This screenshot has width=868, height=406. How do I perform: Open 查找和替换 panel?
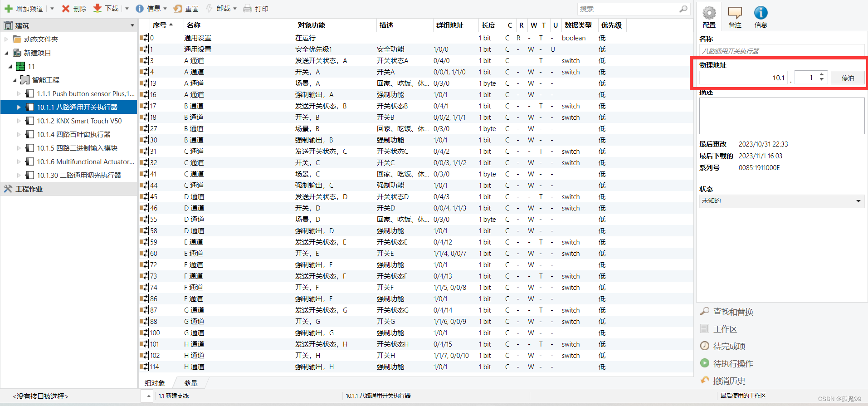coord(733,312)
